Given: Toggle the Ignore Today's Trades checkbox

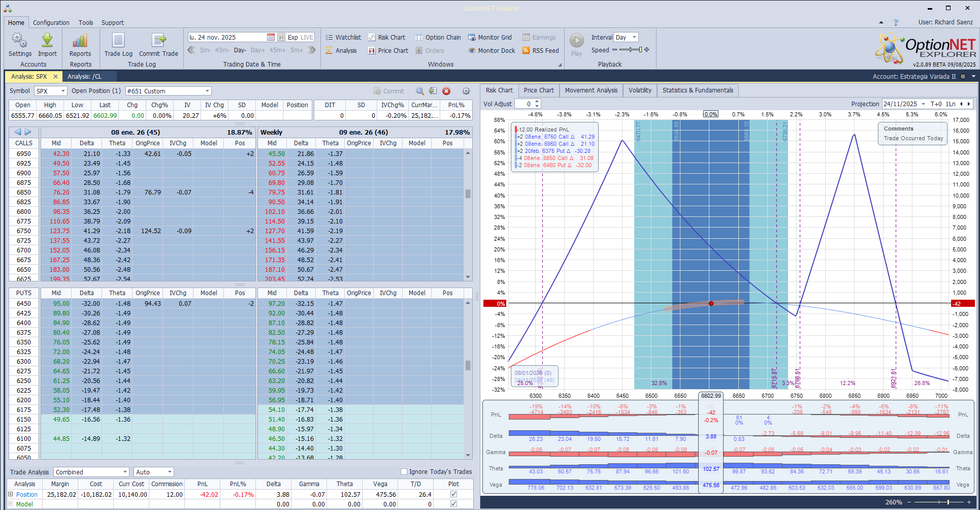Looking at the screenshot, I should (404, 472).
